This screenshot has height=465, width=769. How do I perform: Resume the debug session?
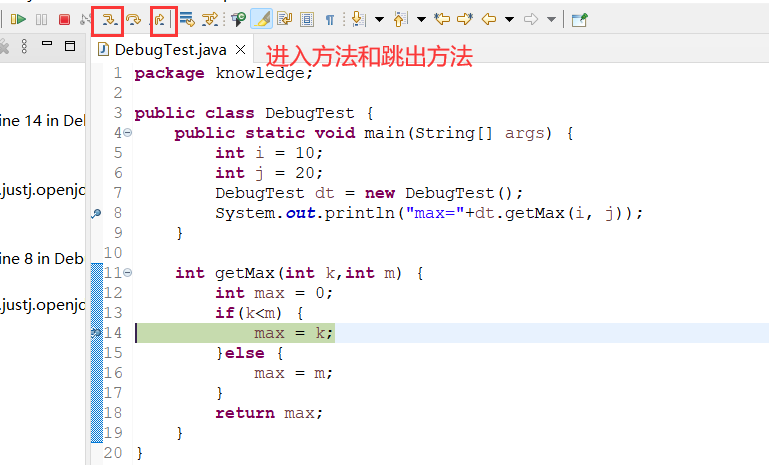tap(18, 20)
